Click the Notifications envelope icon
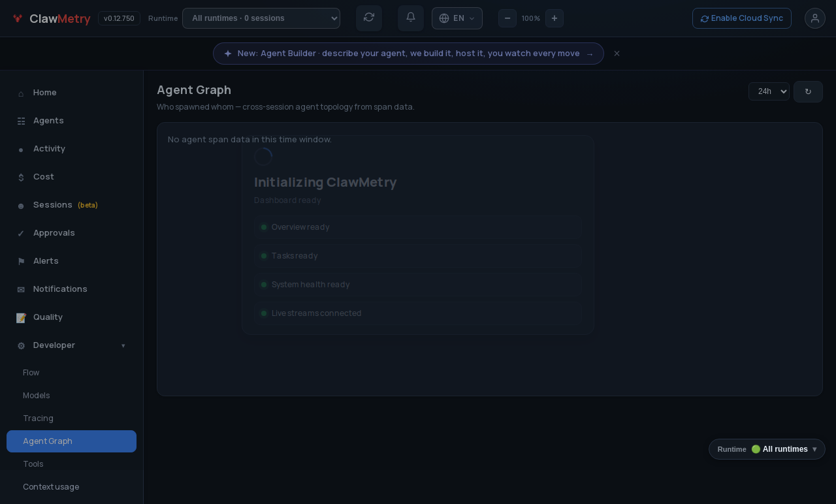836x504 pixels. pyautogui.click(x=21, y=290)
